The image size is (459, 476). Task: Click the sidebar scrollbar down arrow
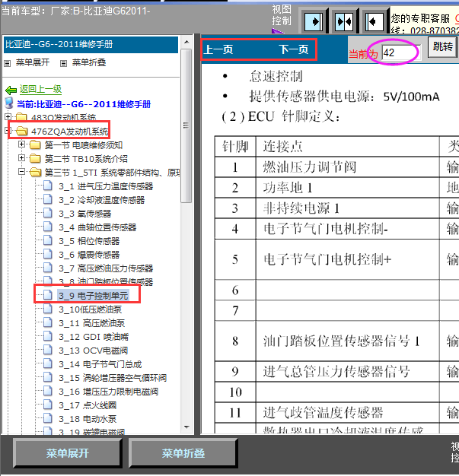pos(186,427)
